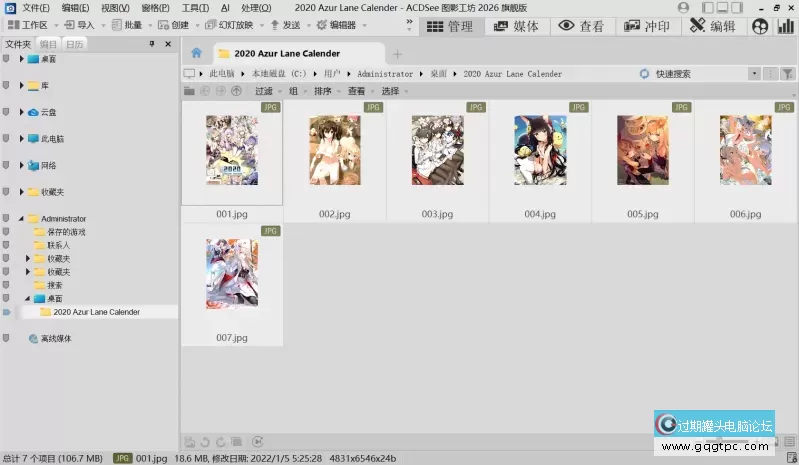This screenshot has height=465, width=799.
Task: Switch to the 编目 pane tab
Action: [48, 44]
